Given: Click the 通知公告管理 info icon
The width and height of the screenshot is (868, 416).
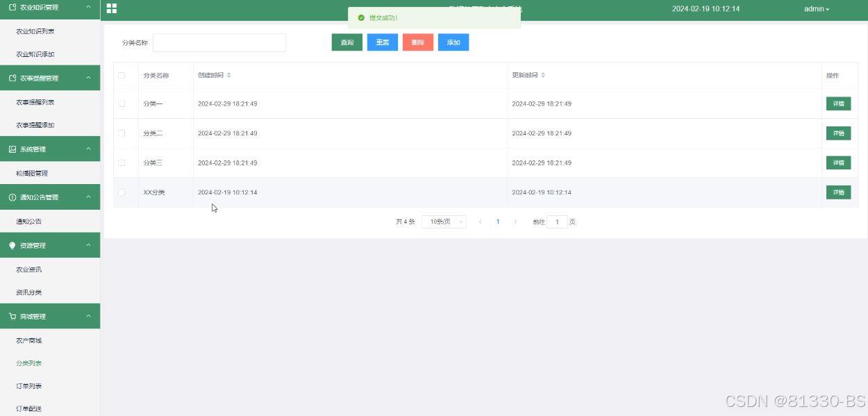Looking at the screenshot, I should pyautogui.click(x=12, y=197).
